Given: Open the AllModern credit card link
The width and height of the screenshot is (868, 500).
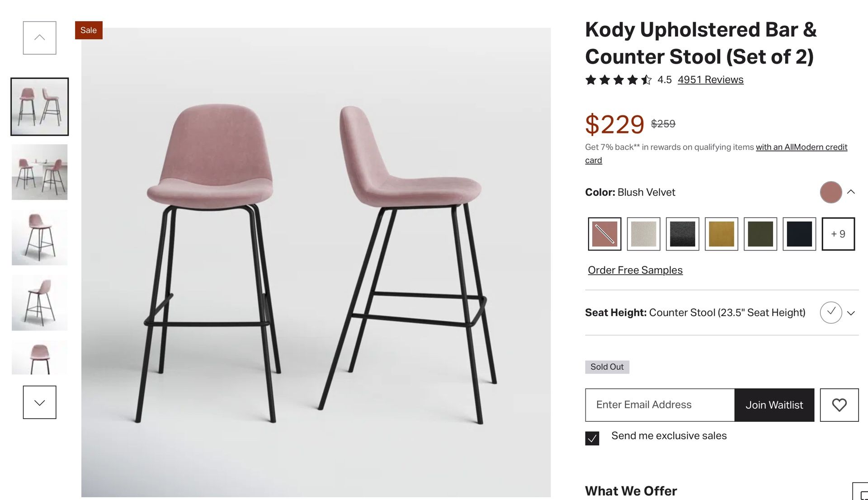Looking at the screenshot, I should coord(801,147).
